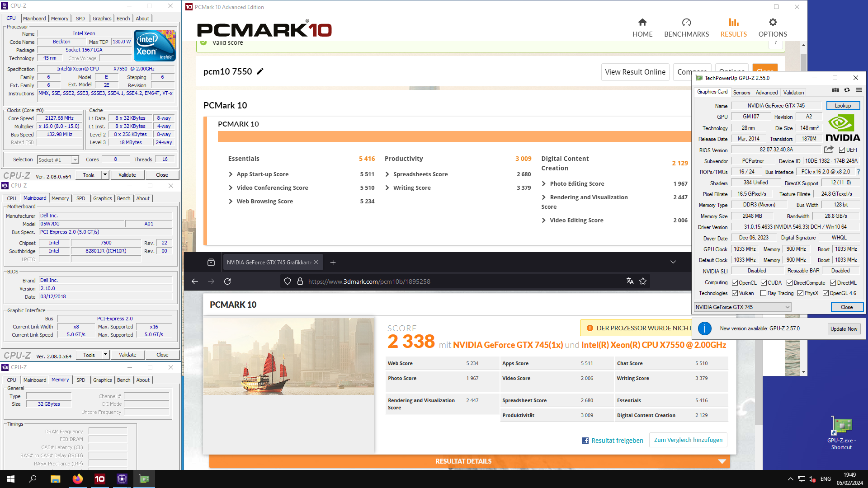The width and height of the screenshot is (868, 488).
Task: Switch to GPU-Z Sensors tab
Action: pyautogui.click(x=741, y=92)
